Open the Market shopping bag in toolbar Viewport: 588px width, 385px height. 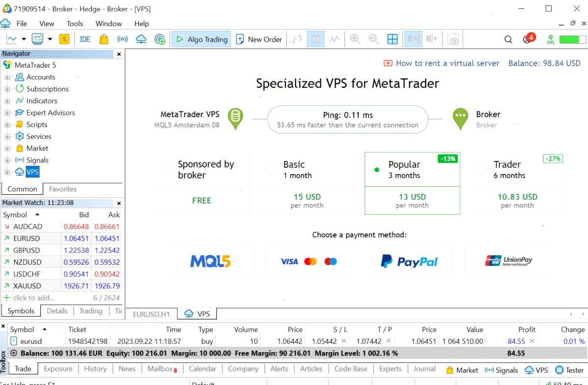(x=103, y=39)
